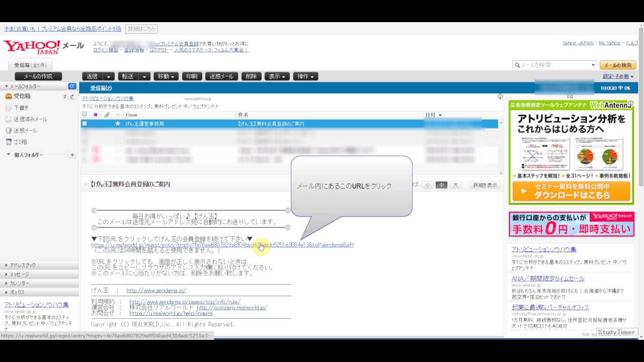Click the message list scrollbar down arrow
This screenshot has width=644, height=362.
(501, 173)
